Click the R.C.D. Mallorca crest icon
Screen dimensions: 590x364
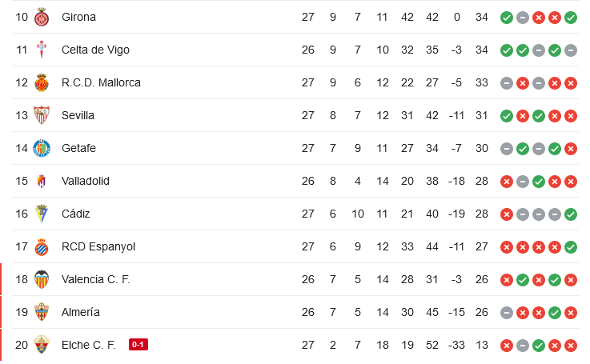[x=42, y=82]
